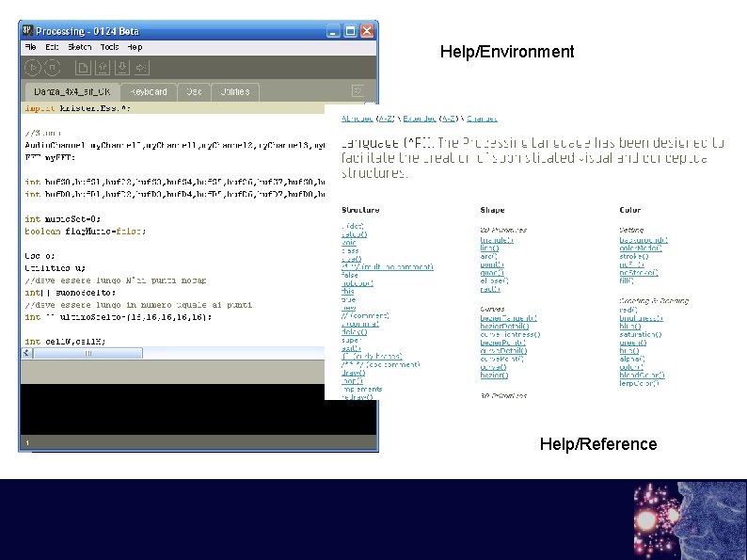Click the editor scrollbar left arrow
747x560 pixels.
pyautogui.click(x=26, y=353)
